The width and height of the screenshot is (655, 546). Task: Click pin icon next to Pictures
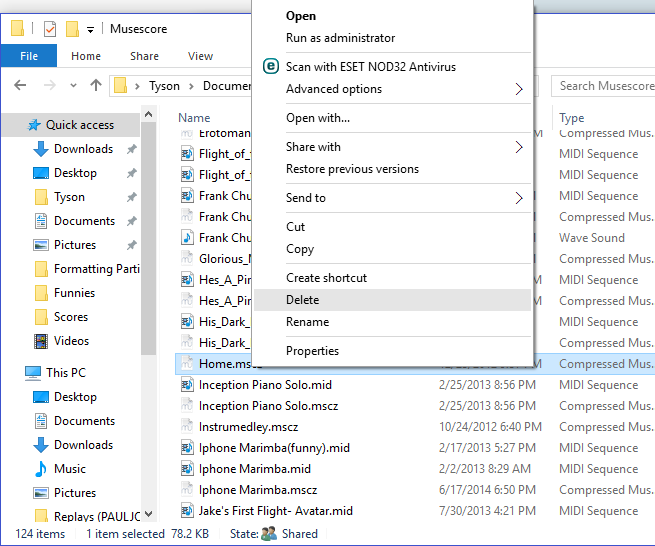[132, 245]
